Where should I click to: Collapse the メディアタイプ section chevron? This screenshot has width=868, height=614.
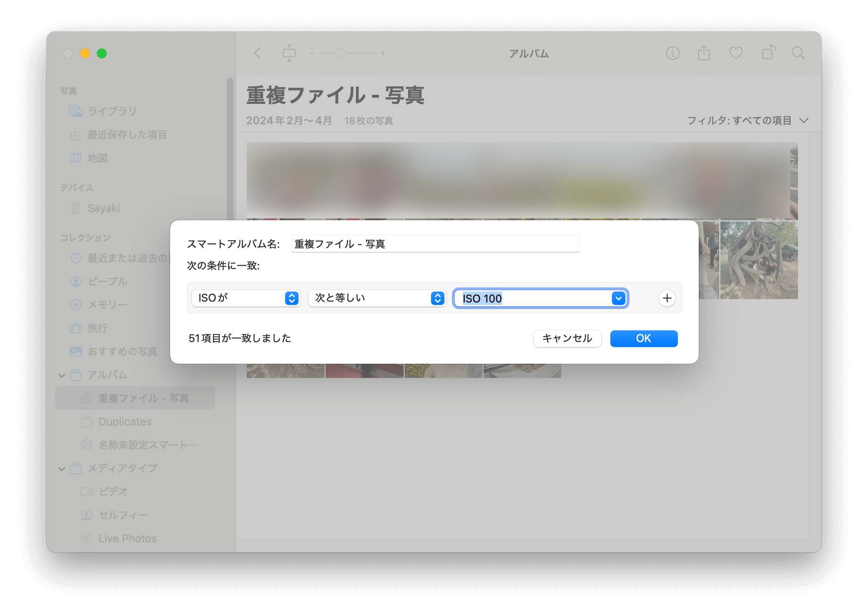tap(62, 469)
